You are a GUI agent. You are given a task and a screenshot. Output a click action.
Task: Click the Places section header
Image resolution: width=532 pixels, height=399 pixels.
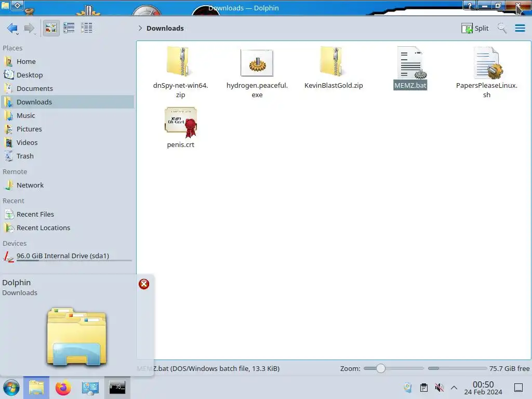[x=12, y=48]
